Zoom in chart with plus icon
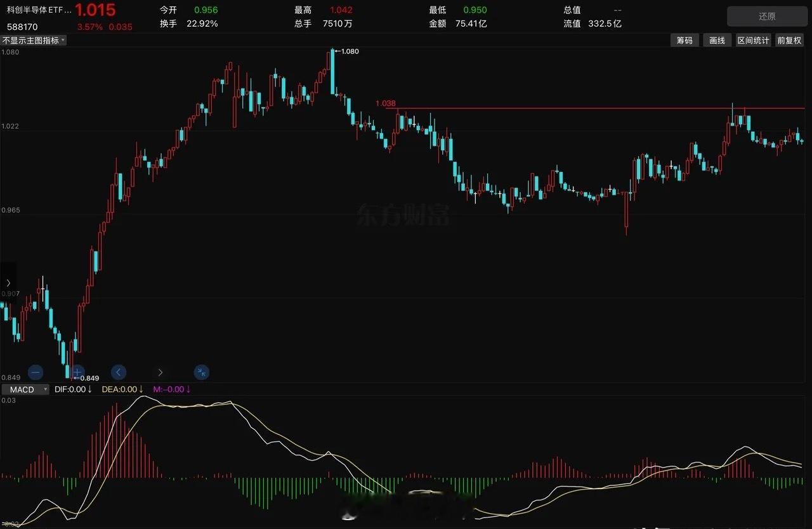Viewport: 812px width, 529px height. point(77,372)
